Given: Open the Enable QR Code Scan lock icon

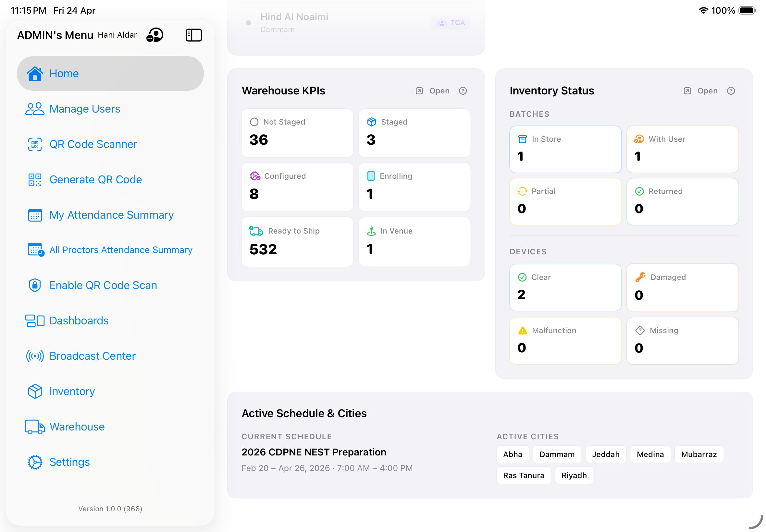Looking at the screenshot, I should (35, 285).
